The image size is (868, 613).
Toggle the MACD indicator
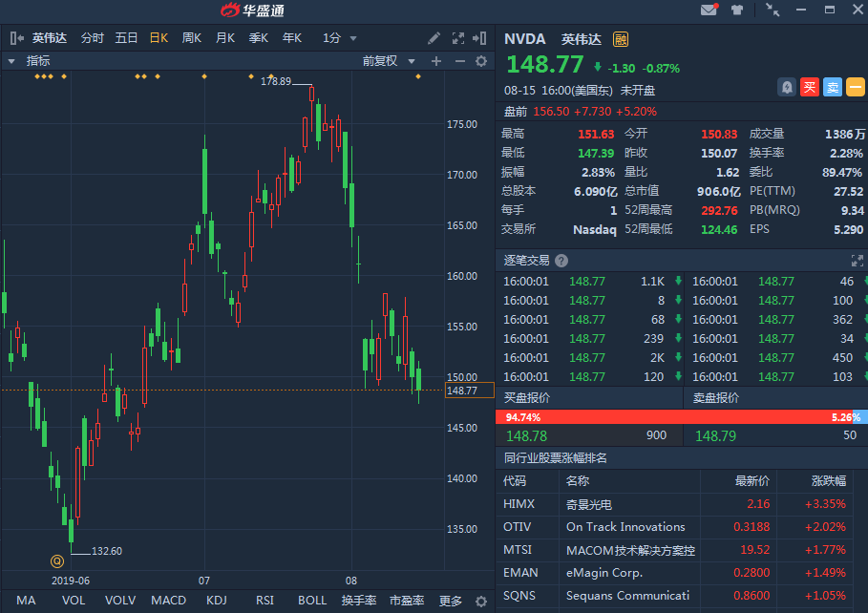coord(168,601)
